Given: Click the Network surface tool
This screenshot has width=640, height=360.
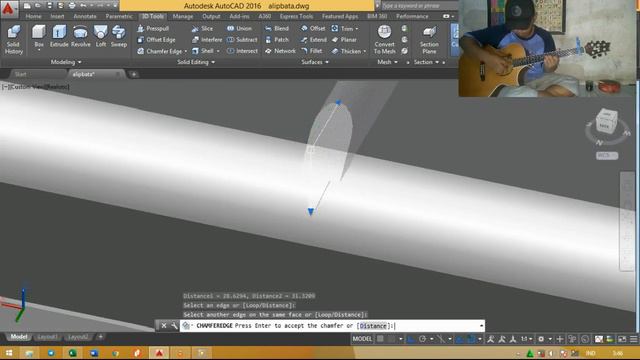Looking at the screenshot, I should pos(280,51).
